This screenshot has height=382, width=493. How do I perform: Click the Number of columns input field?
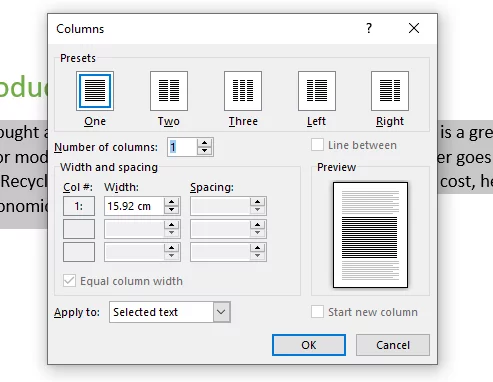(x=182, y=147)
